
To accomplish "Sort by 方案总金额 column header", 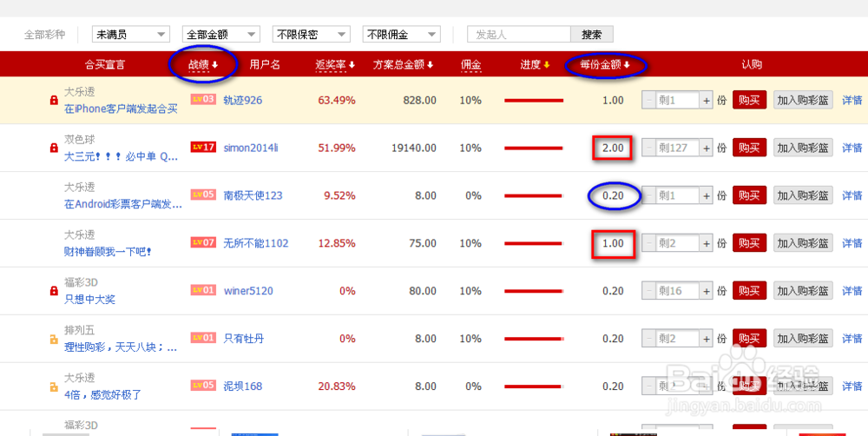I will [403, 65].
